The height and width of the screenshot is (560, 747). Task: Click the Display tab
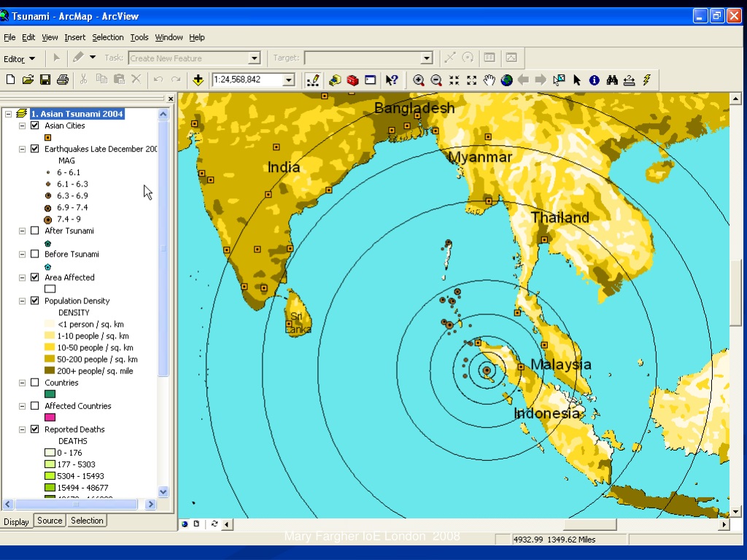tap(16, 521)
